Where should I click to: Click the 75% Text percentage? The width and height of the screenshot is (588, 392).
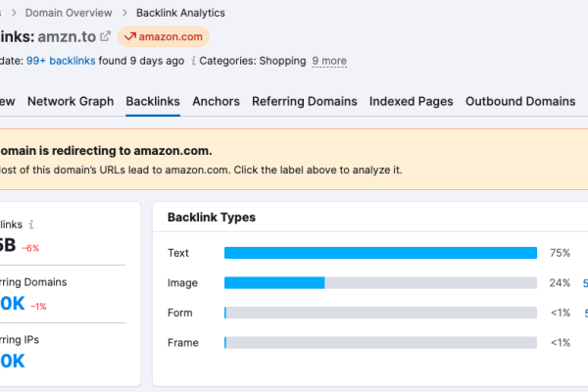coord(560,253)
